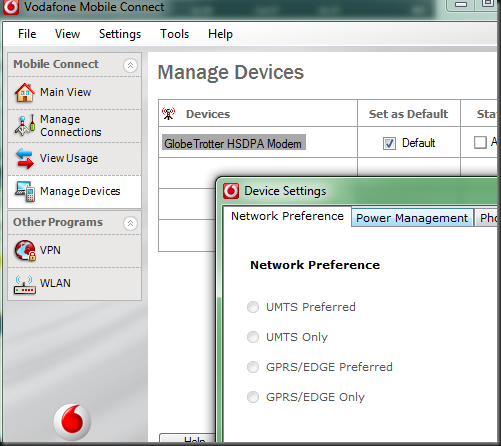Click the Vodafone logo in title bar
This screenshot has height=446, width=501.
pos(11,7)
